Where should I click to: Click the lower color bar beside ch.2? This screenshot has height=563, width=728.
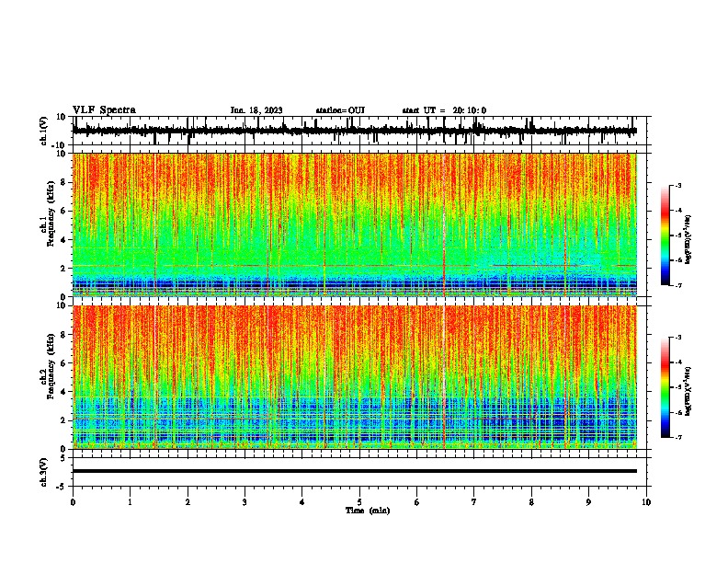(x=665, y=387)
